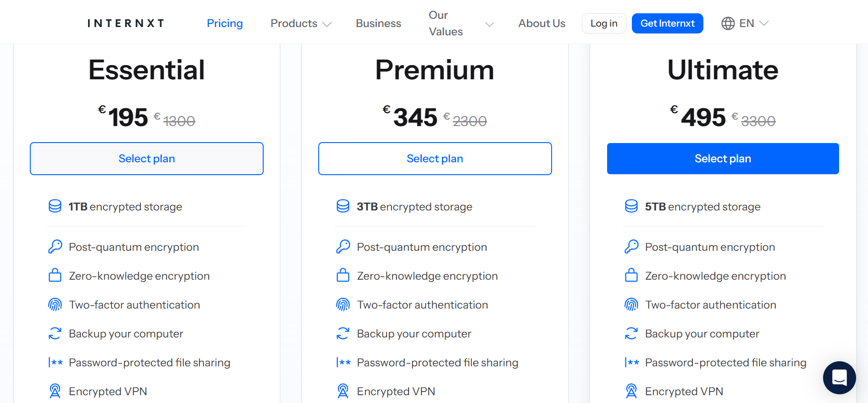Viewport: 868px width, 403px height.
Task: Click the encrypted storage icon under Essential
Action: 55,206
